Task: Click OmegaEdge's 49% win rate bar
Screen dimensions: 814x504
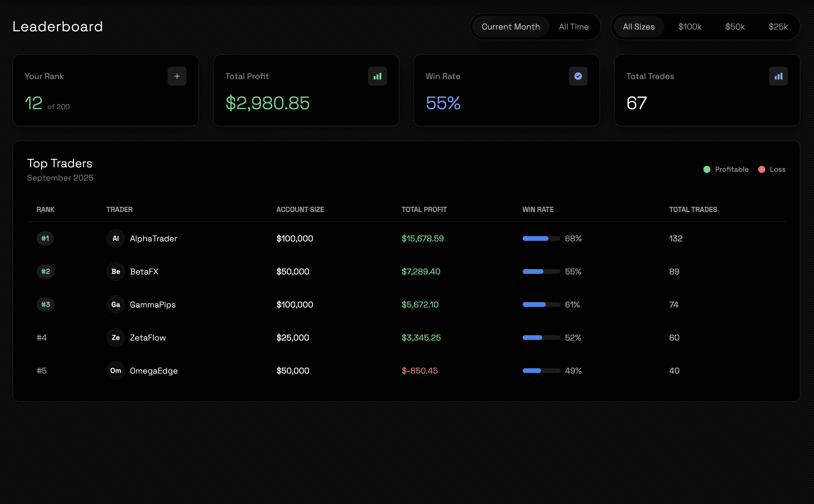Action: point(541,370)
